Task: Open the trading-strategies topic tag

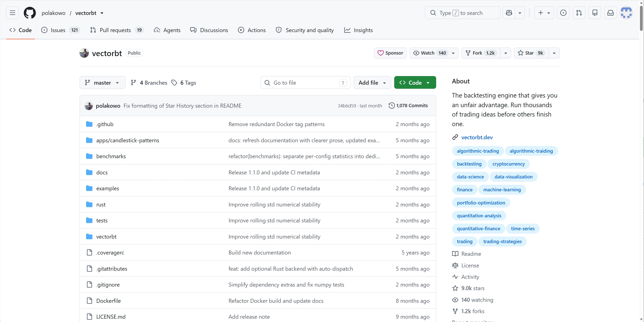Action: 502,241
